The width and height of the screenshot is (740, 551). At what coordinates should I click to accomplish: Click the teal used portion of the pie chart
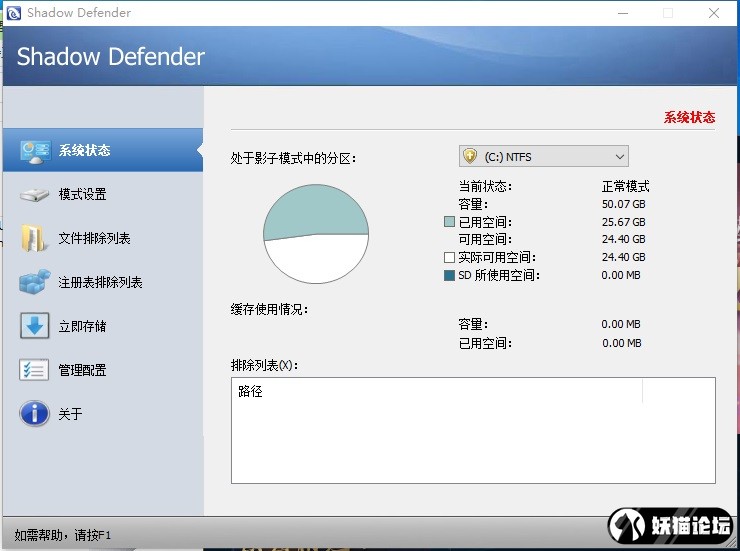[x=314, y=210]
